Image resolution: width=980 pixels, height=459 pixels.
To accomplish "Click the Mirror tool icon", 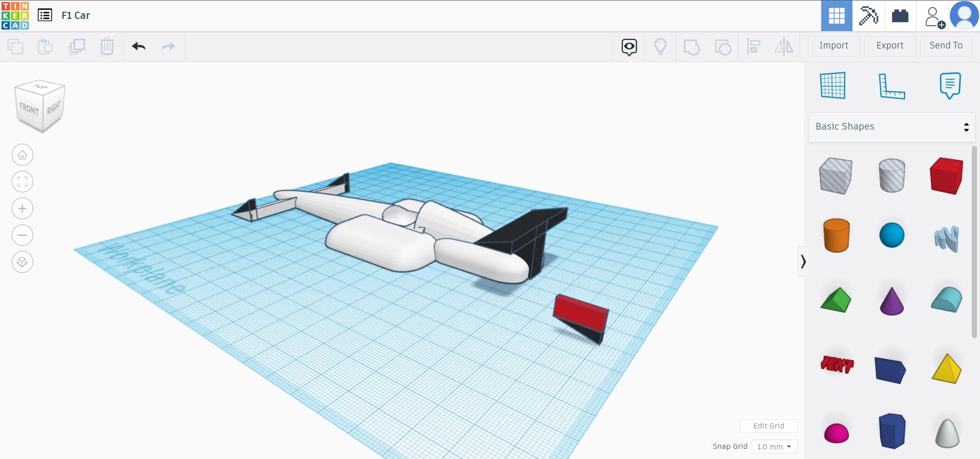I will 784,47.
